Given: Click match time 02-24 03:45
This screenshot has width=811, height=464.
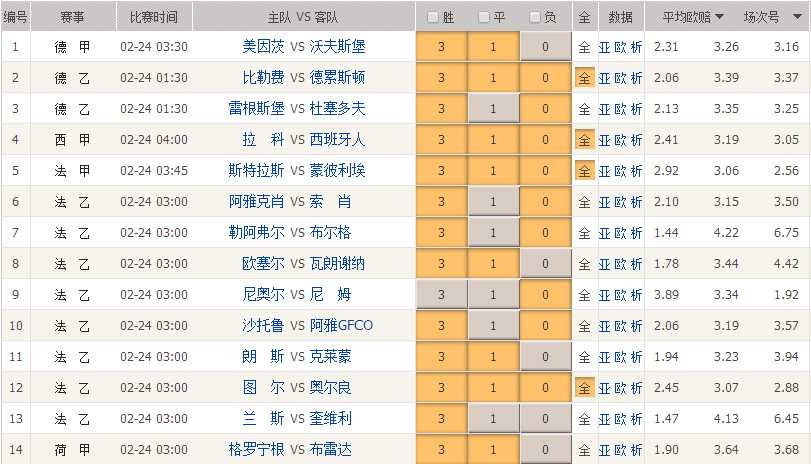Looking at the screenshot, I should (154, 171).
